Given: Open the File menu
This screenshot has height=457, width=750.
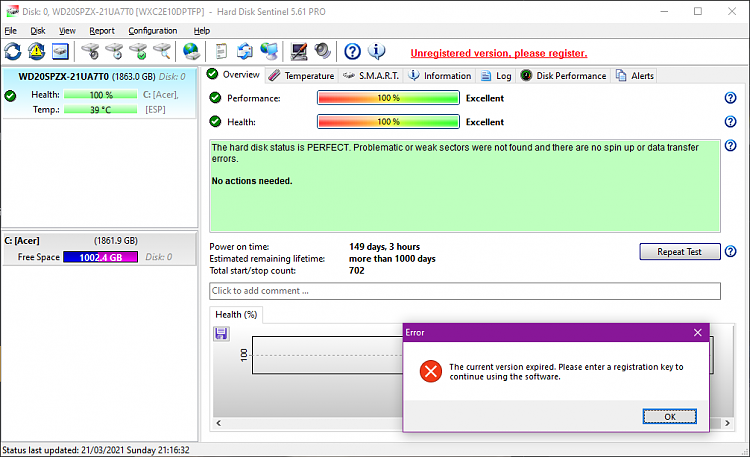Looking at the screenshot, I should pos(11,31).
